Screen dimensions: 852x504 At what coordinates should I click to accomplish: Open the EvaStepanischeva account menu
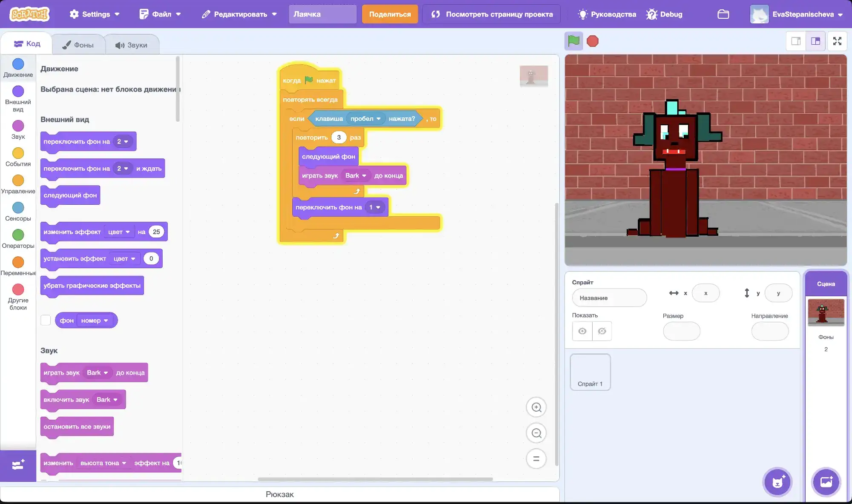point(797,14)
